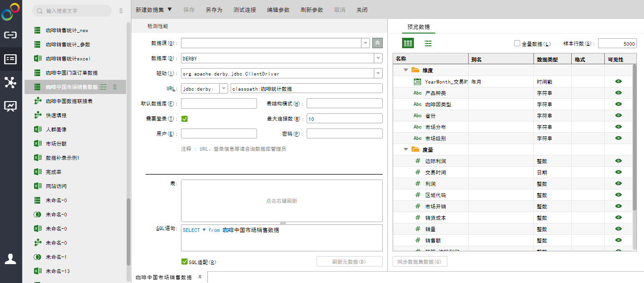The image size is (644, 283).
Task: Select the 预览数据 tab
Action: pyautogui.click(x=418, y=27)
